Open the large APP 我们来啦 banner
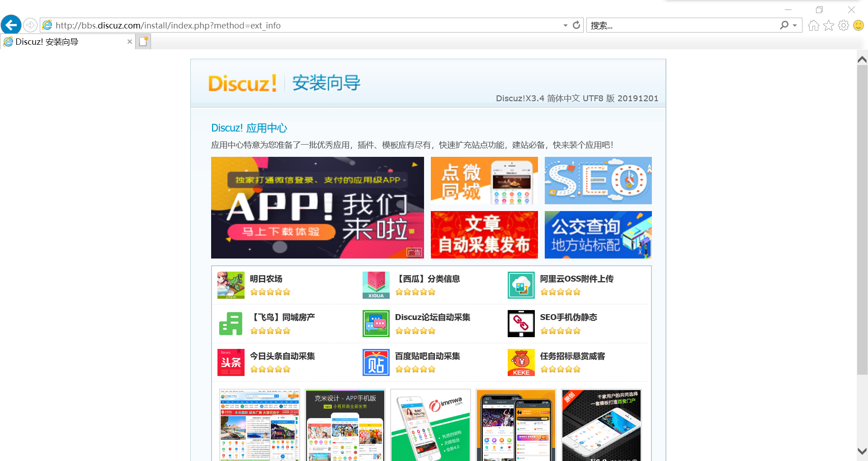Viewport: 868px width, 461px height. 317,207
